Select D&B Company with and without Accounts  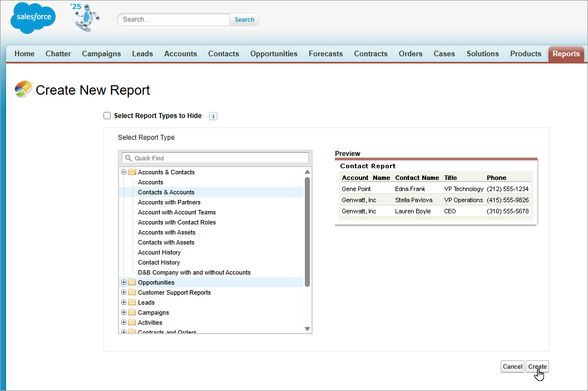(194, 272)
